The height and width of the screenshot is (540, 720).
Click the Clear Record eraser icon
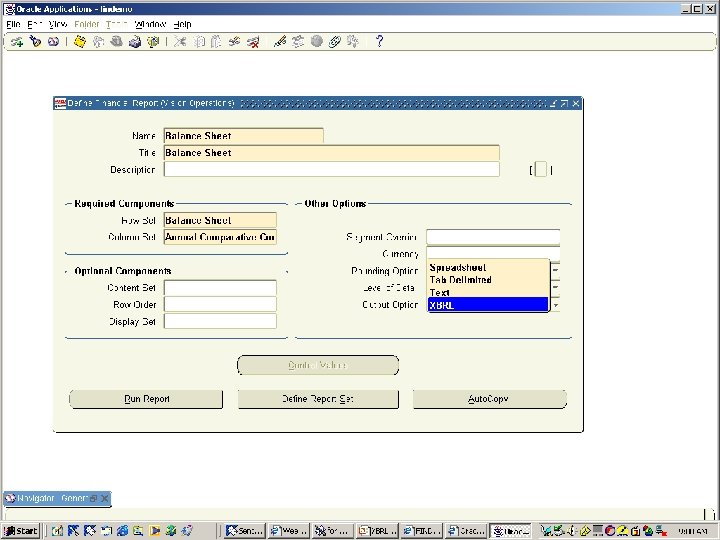click(x=235, y=42)
